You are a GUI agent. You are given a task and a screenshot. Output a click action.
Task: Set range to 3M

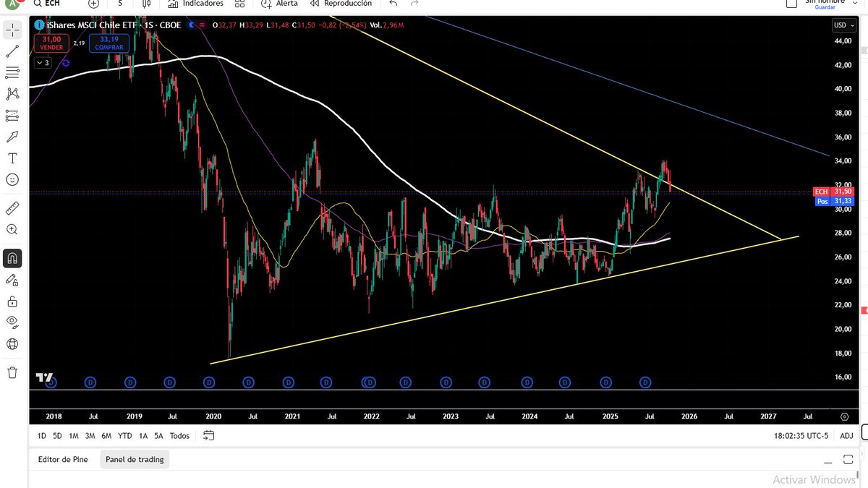90,436
